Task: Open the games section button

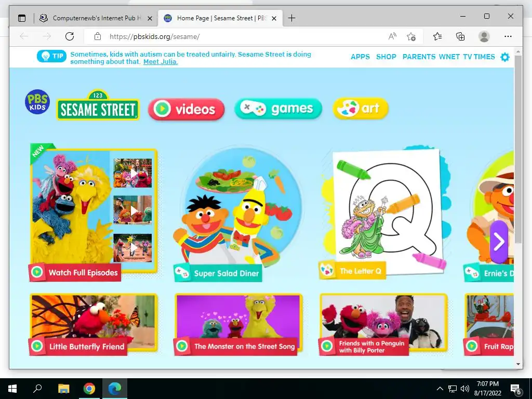Action: 278,109
